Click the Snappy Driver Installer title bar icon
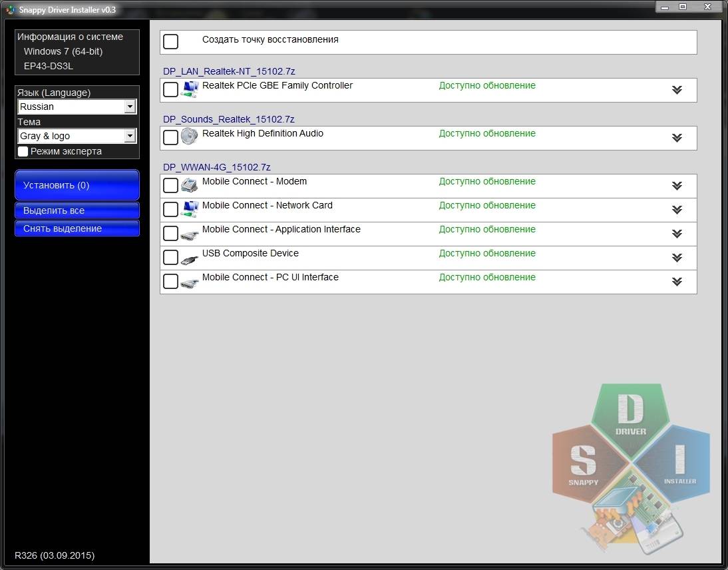This screenshot has height=570, width=728. point(10,9)
